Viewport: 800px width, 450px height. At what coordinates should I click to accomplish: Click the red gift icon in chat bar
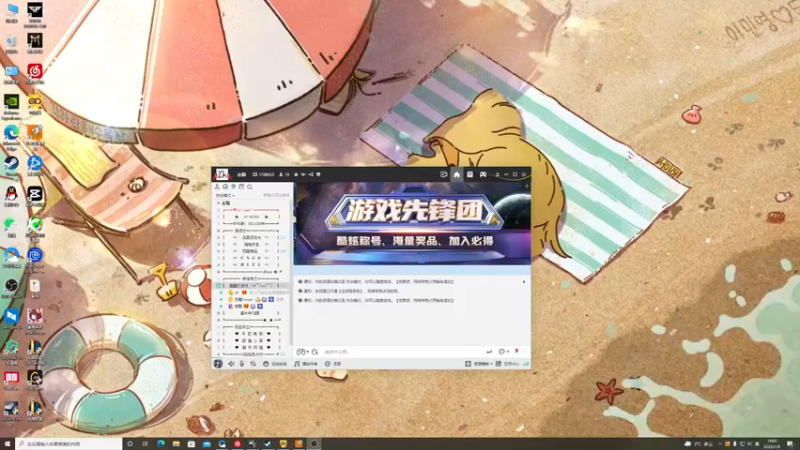517,351
